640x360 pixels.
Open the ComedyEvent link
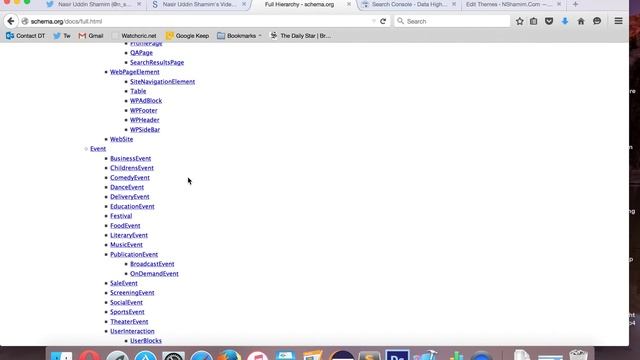130,178
